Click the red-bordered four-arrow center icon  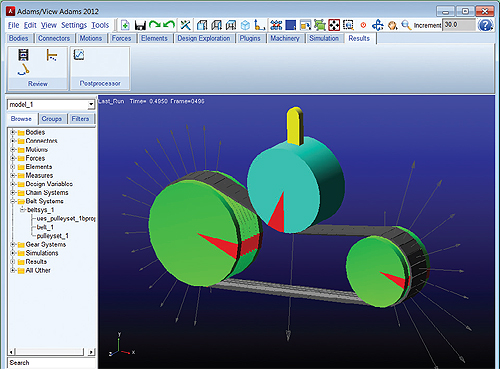[x=334, y=25]
